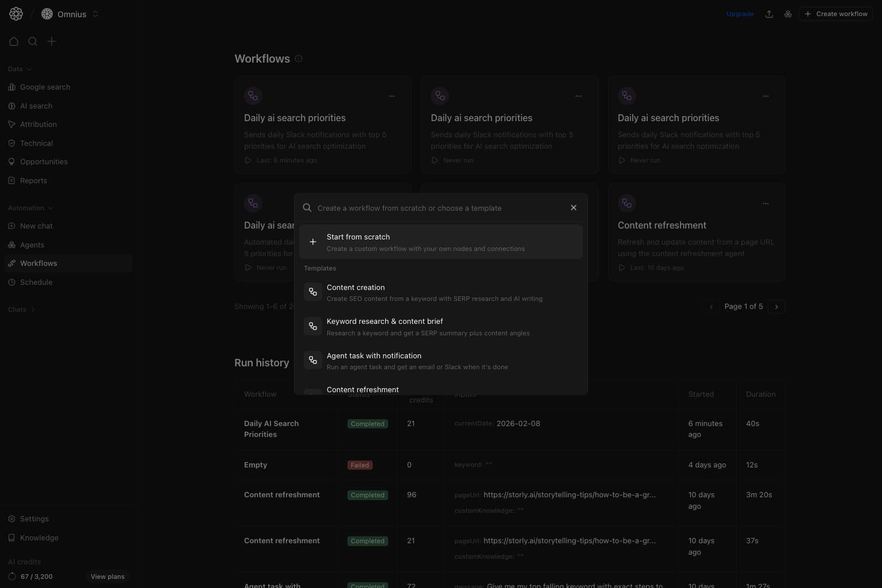Click the Create workflow button

click(x=835, y=14)
